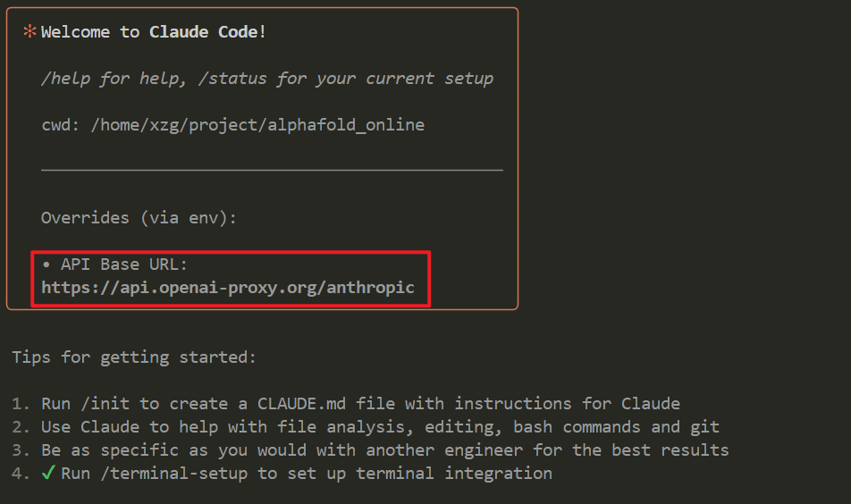Select the cwd path /home/xzg/project/alphafold_online
The width and height of the screenshot is (851, 504).
257,125
